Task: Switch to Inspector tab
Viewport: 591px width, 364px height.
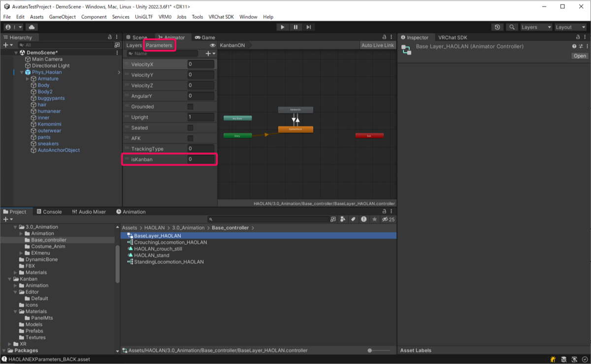Action: tap(414, 37)
